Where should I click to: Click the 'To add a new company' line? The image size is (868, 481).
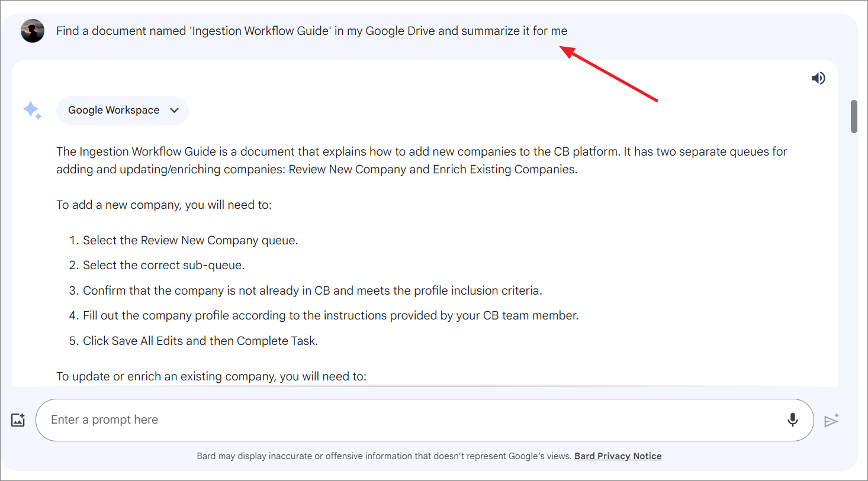coord(164,205)
